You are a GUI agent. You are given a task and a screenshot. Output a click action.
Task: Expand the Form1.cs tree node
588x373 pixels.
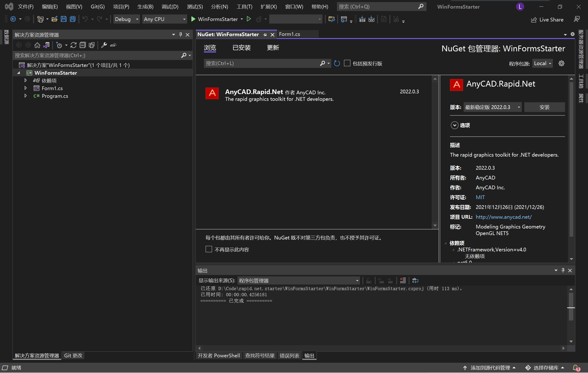coord(25,88)
